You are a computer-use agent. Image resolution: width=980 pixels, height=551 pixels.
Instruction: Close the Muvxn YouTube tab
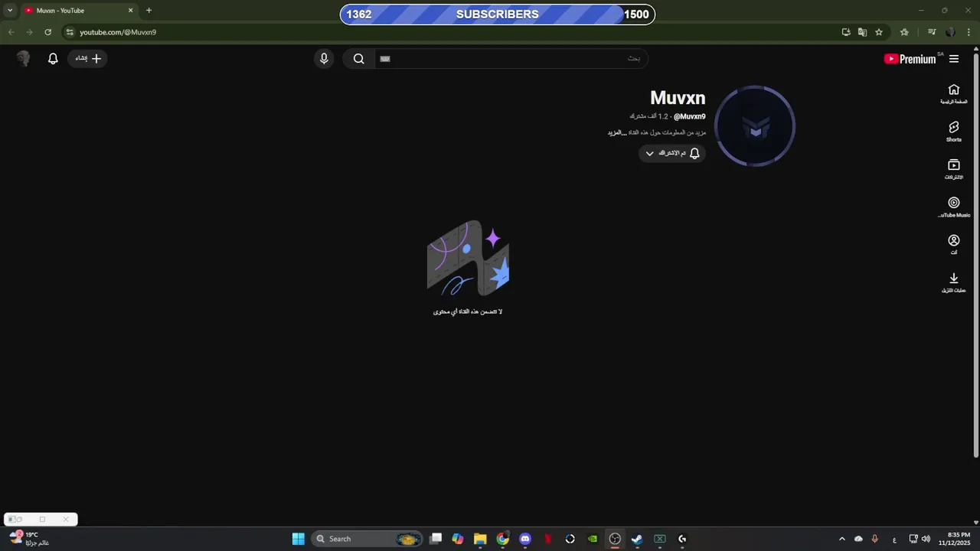pos(130,11)
